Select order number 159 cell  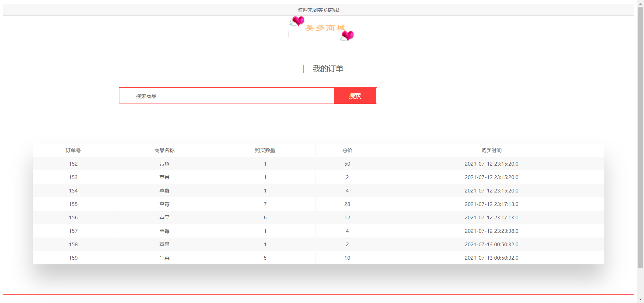pos(73,258)
